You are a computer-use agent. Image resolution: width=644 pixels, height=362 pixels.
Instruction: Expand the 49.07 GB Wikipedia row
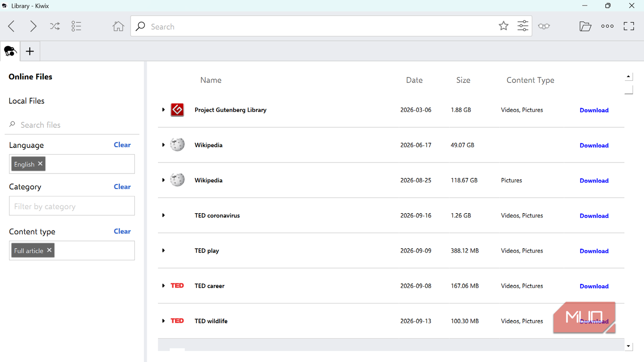(164, 145)
